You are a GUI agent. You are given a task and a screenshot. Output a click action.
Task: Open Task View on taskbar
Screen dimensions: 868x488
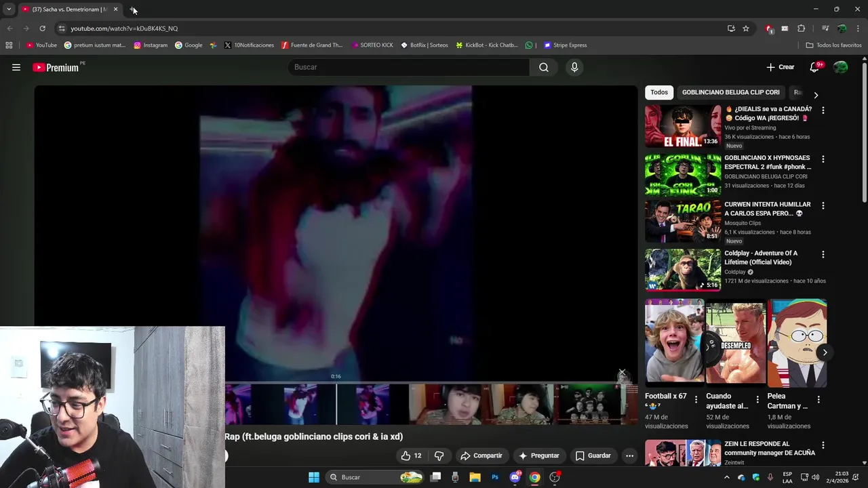click(435, 477)
